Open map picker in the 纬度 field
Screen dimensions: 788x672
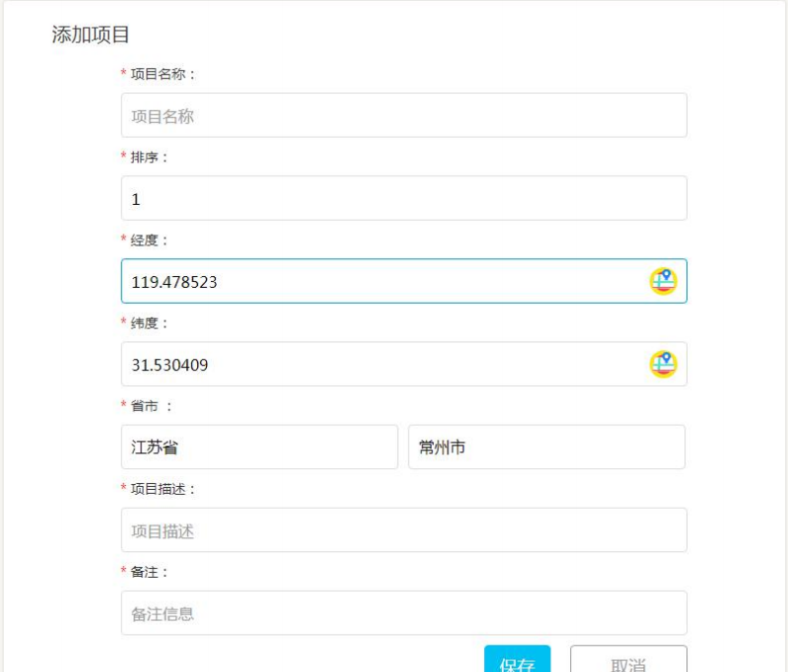tap(662, 364)
